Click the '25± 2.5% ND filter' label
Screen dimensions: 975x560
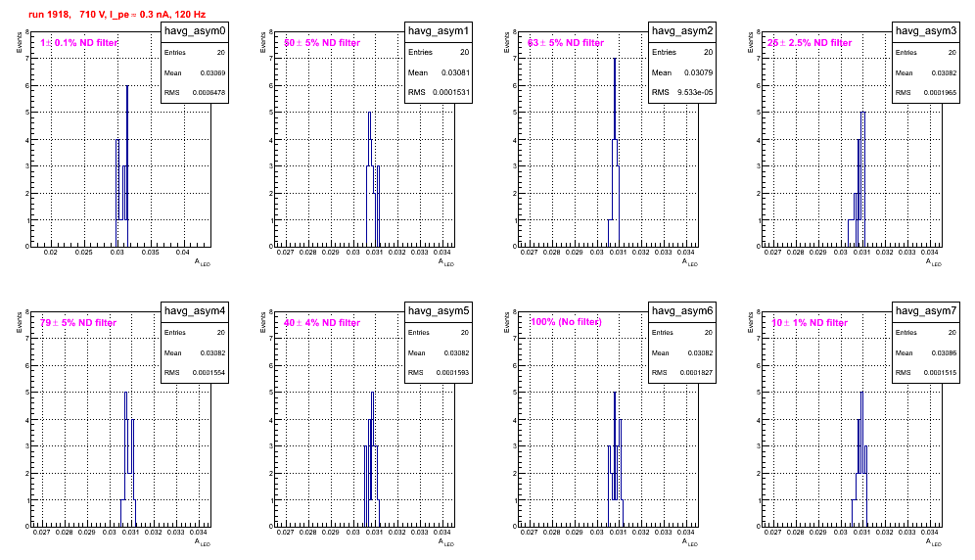(810, 43)
